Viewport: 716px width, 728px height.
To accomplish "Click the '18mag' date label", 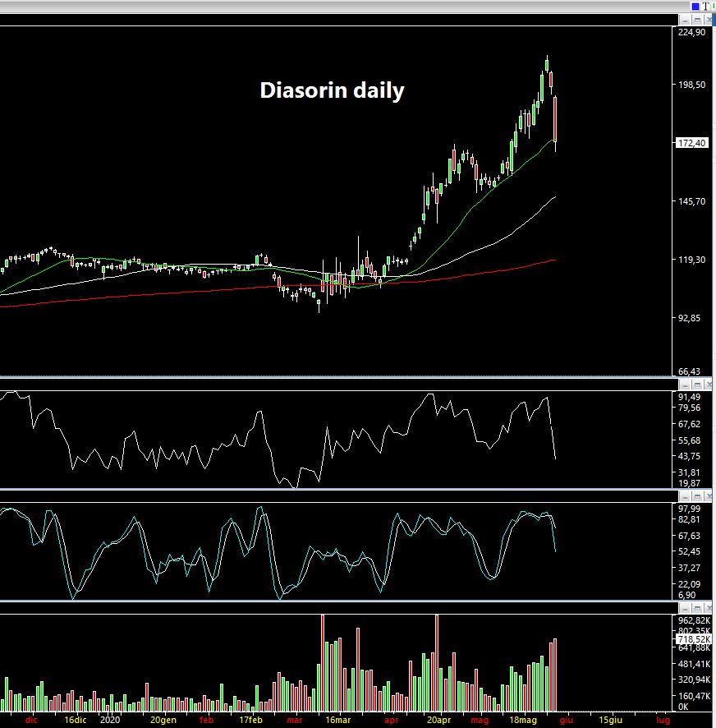I will [523, 720].
